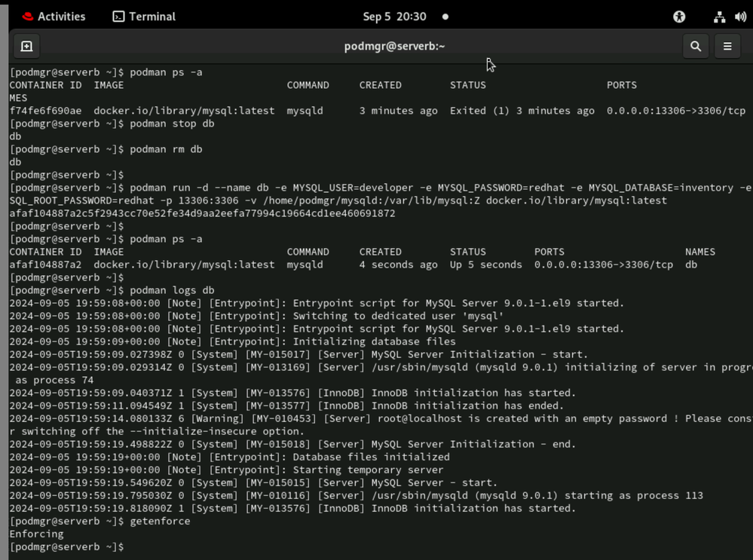Click the volume speaker icon
The height and width of the screenshot is (560, 753).
[740, 17]
